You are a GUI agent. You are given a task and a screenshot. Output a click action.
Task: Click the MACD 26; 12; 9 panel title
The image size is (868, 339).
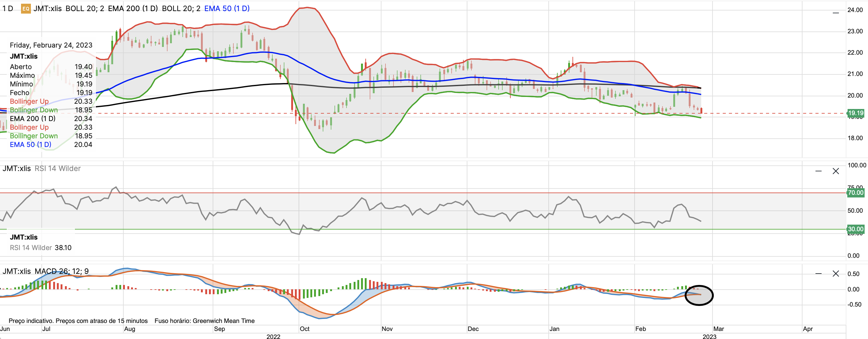(62, 271)
